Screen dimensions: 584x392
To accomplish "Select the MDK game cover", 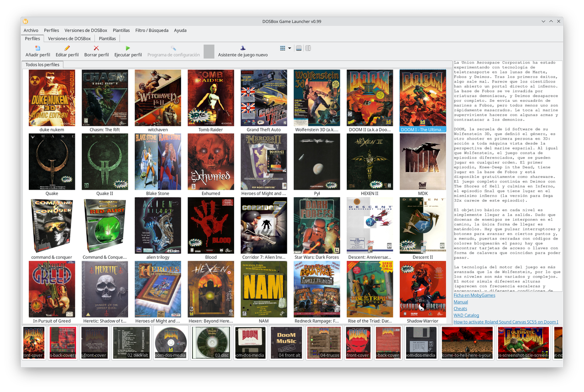I will [x=422, y=162].
